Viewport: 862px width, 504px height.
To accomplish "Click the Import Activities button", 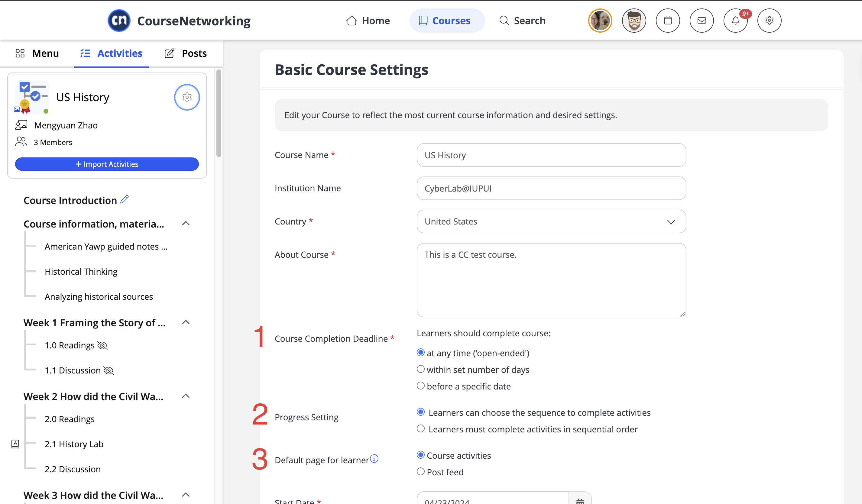I will pyautogui.click(x=107, y=164).
